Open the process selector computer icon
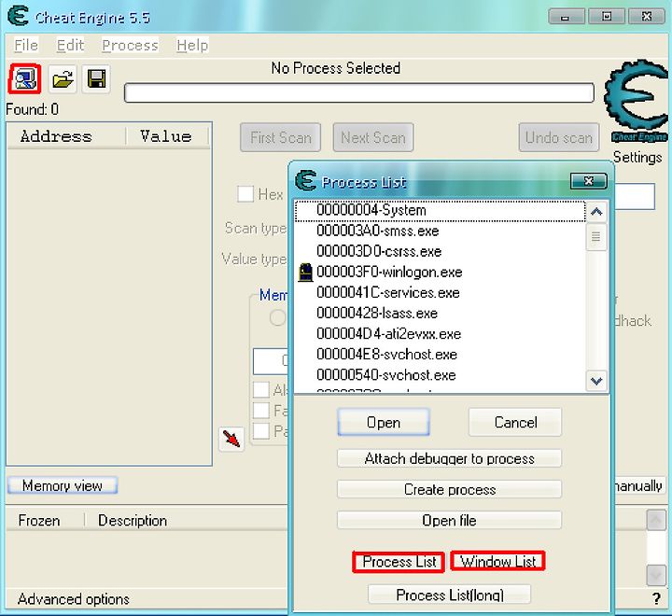The width and height of the screenshot is (672, 616). pyautogui.click(x=25, y=79)
